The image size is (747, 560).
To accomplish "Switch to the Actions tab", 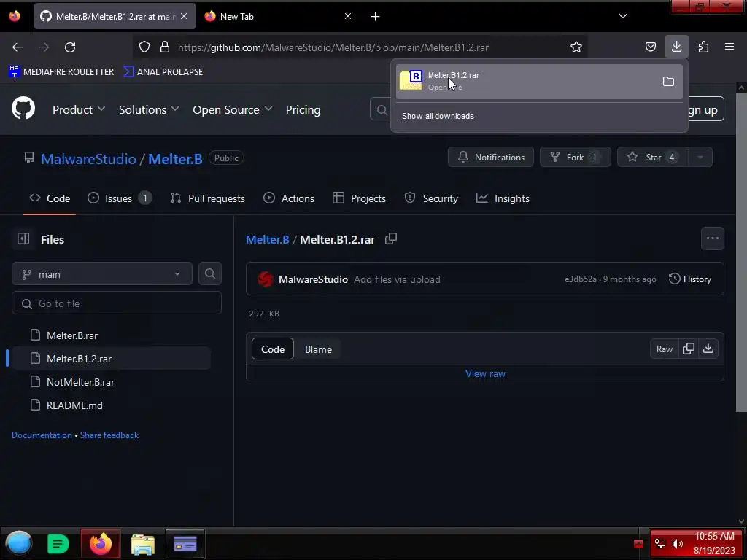I will 289,198.
